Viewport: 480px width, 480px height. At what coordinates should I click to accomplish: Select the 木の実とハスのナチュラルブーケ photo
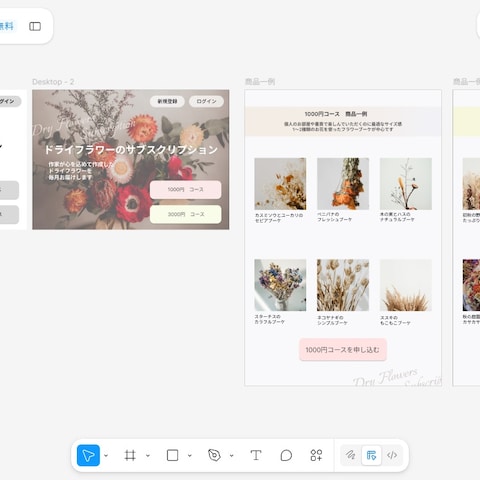click(x=406, y=184)
